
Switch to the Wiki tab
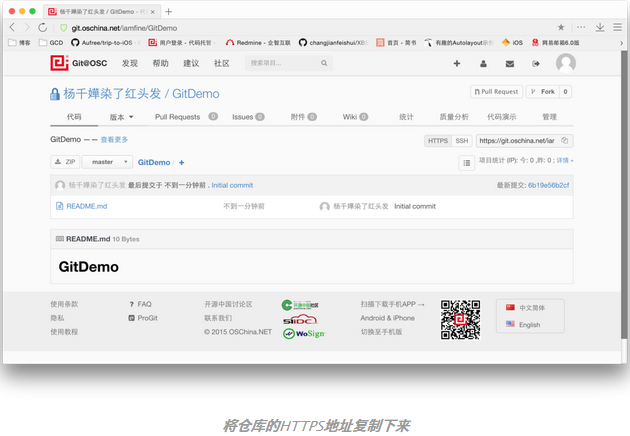(x=350, y=117)
